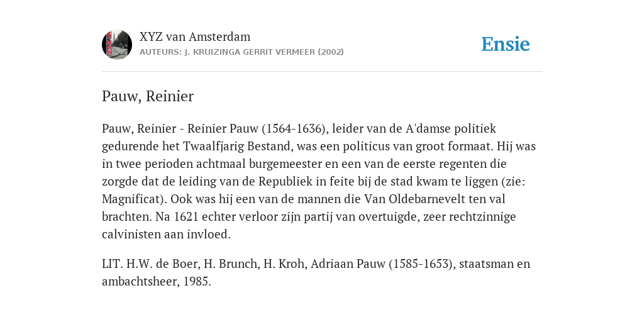Viewport: 644px width, 322px height.
Task: Click the horizontal divider under the header
Action: pos(322,72)
